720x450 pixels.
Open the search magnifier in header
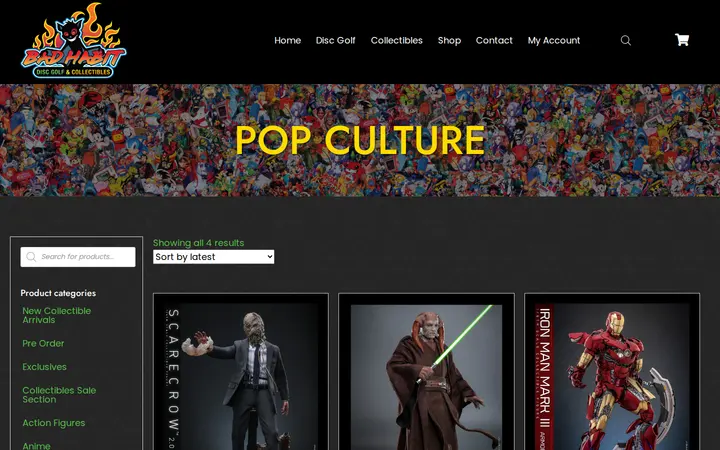[625, 40]
